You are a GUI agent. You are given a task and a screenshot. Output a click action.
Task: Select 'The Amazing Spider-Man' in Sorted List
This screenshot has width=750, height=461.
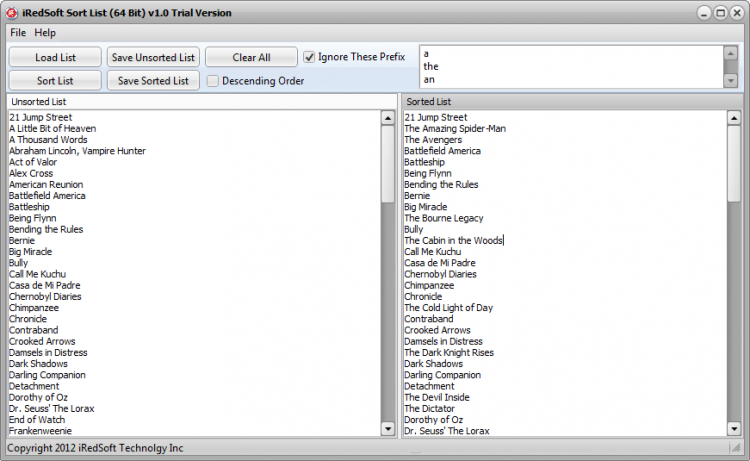coord(455,129)
